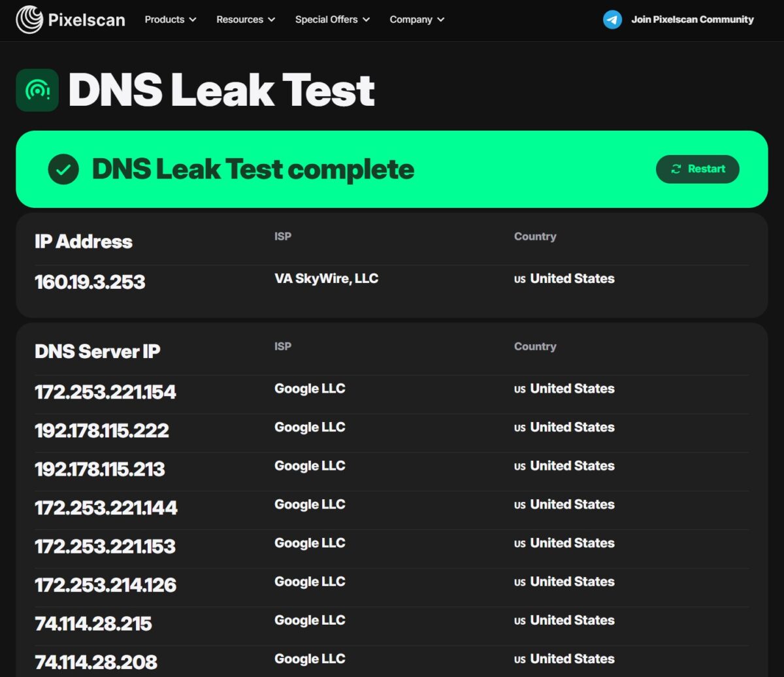This screenshot has width=784, height=677.
Task: Select IP address 160.19.3.253
Action: pyautogui.click(x=90, y=282)
